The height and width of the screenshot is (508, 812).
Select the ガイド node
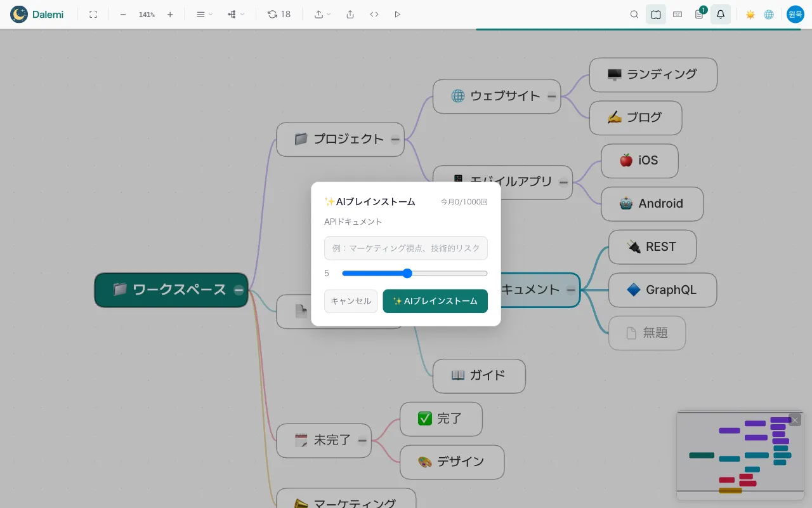[x=479, y=376]
